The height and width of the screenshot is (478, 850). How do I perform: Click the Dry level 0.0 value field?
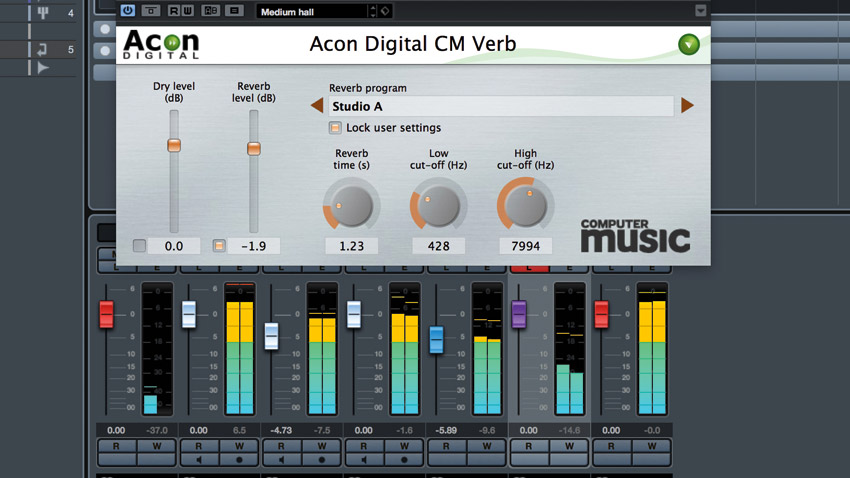(174, 246)
